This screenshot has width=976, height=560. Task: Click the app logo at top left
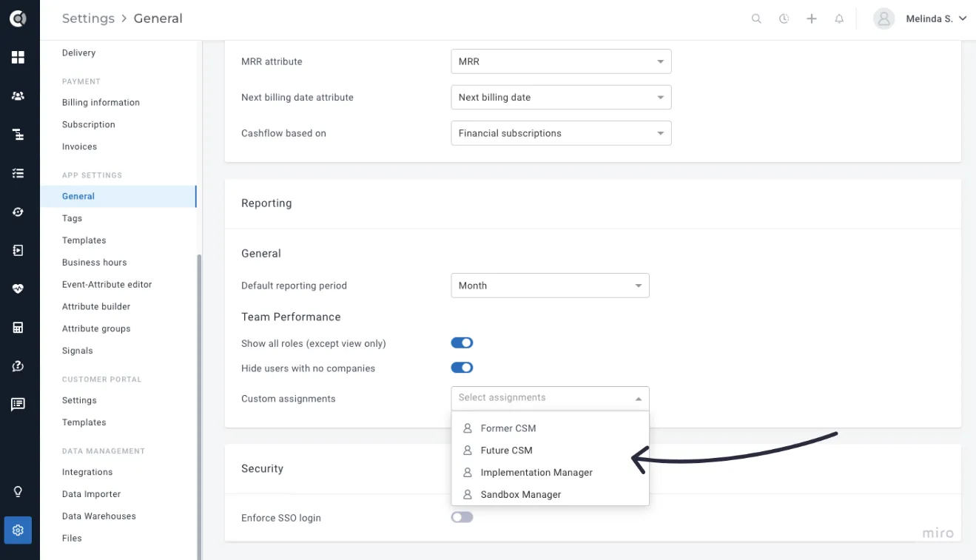click(x=18, y=19)
